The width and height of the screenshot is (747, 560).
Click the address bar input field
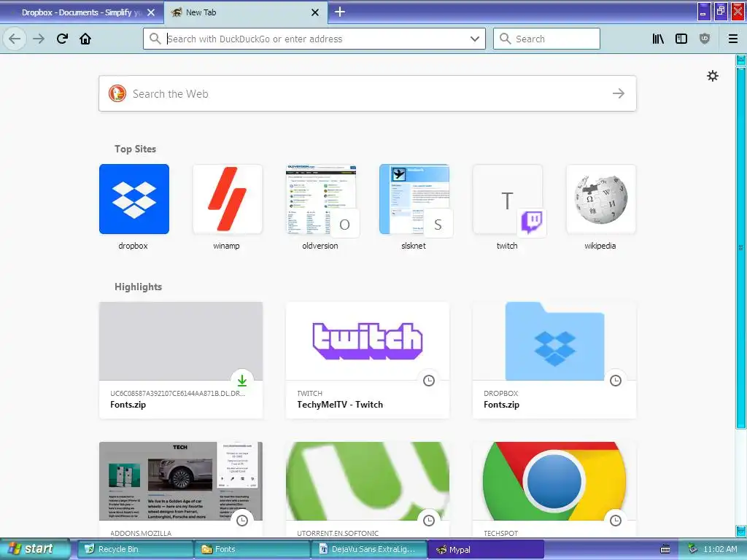click(x=314, y=39)
